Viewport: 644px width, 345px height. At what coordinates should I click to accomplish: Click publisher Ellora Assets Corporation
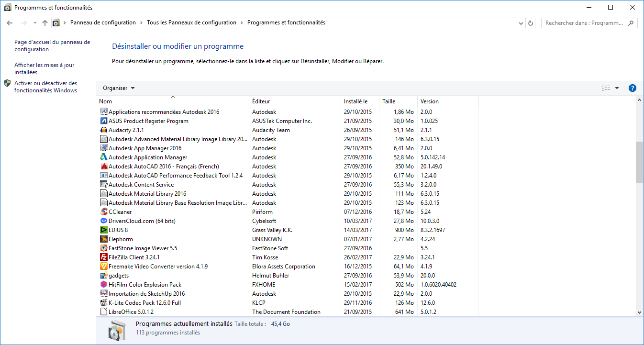click(x=284, y=267)
